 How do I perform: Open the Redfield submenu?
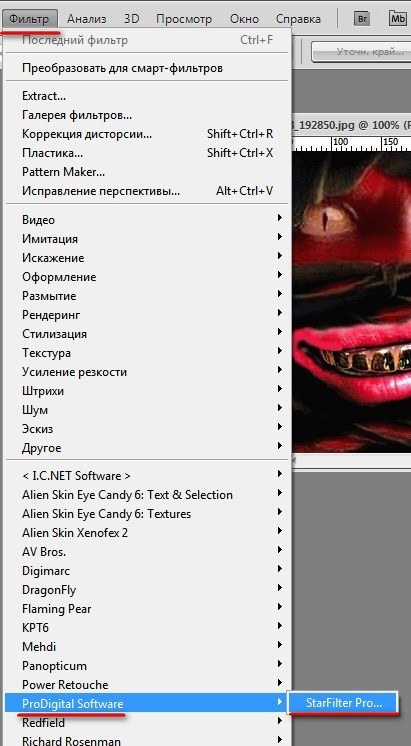[x=147, y=723]
